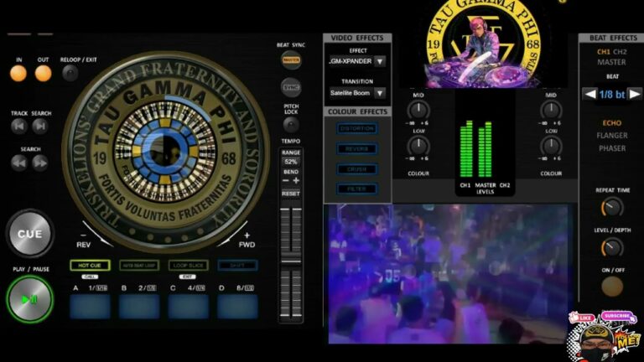Fast-forward with the Search forward button
The width and height of the screenshot is (644, 362).
click(40, 163)
